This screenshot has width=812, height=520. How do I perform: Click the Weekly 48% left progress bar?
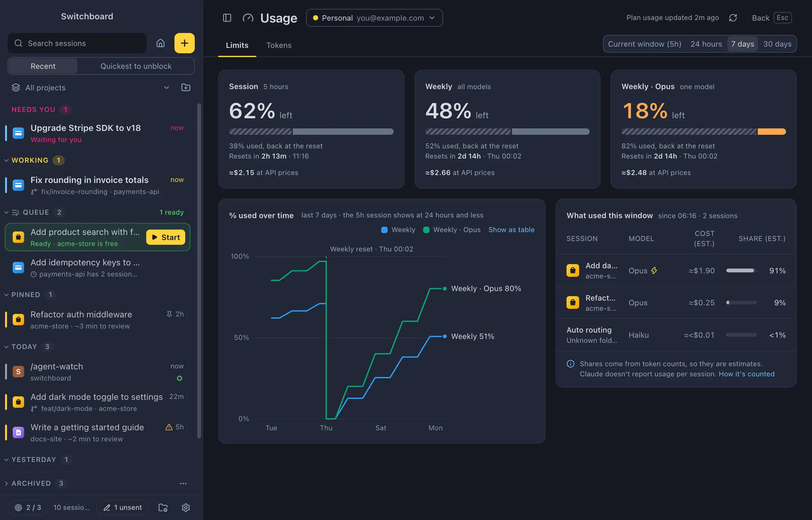(x=507, y=132)
